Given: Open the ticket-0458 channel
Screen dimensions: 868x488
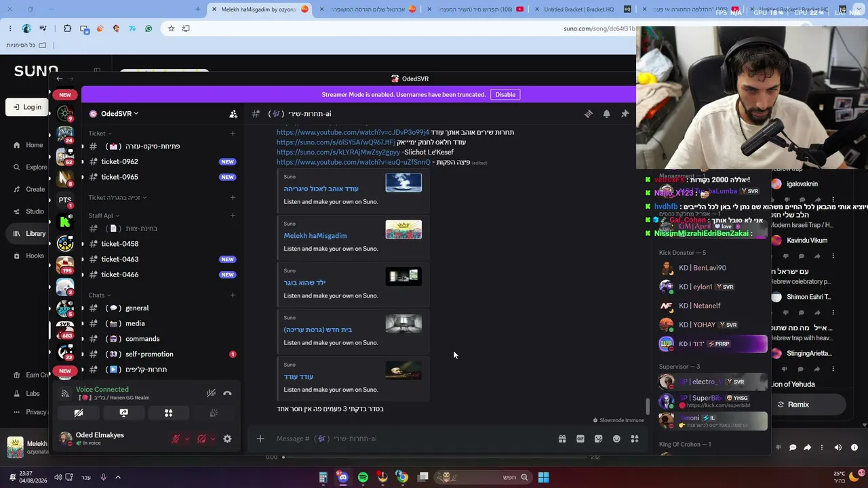Looking at the screenshot, I should coord(163,244).
